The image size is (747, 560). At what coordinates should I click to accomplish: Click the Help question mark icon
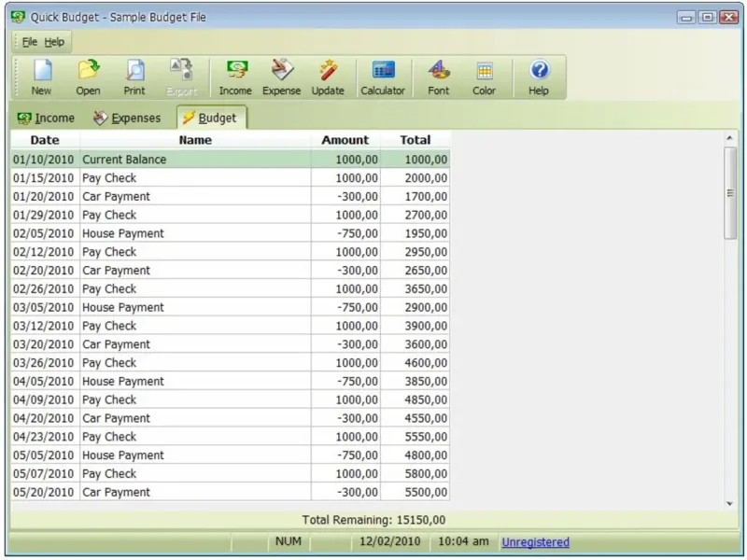[539, 77]
